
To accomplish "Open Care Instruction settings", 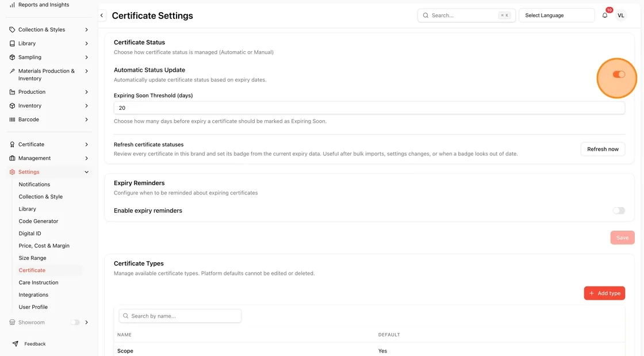I will (x=38, y=282).
